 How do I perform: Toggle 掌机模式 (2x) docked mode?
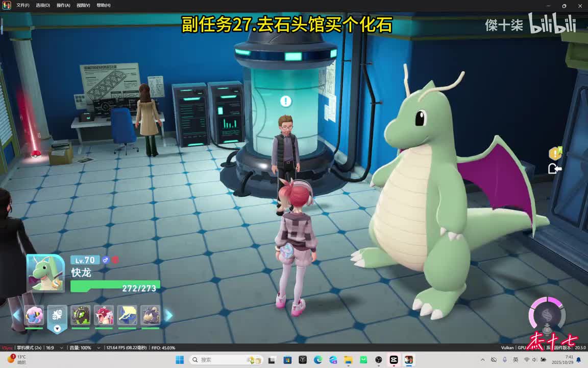(x=29, y=348)
